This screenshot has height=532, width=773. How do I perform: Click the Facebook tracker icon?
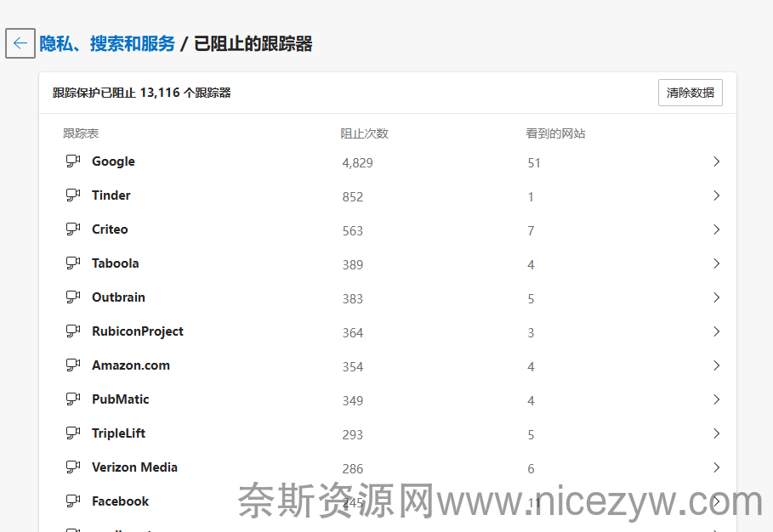click(x=73, y=501)
